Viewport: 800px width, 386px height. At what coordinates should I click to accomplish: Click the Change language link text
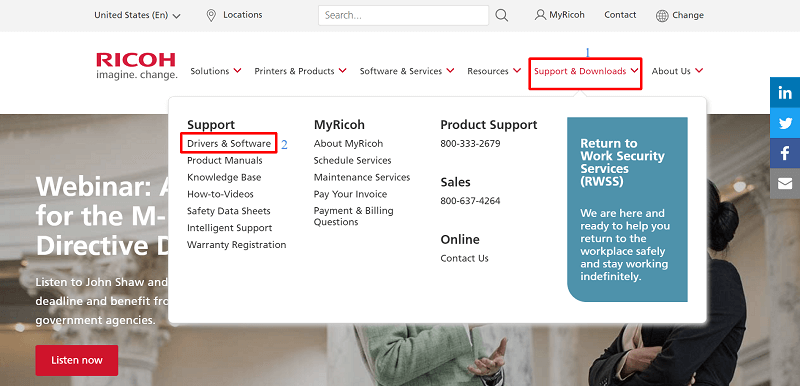coord(688,15)
